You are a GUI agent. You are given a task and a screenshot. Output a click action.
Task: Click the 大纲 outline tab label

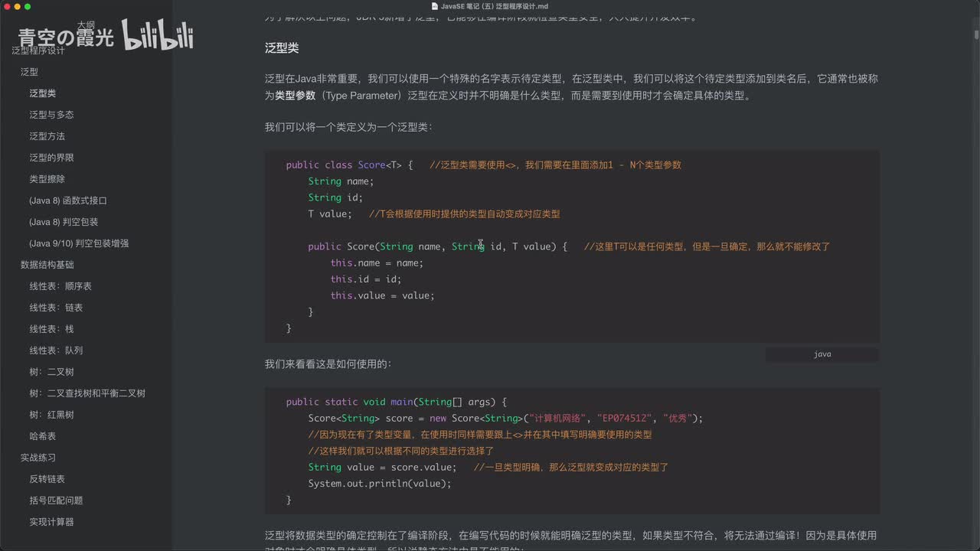pos(86,24)
